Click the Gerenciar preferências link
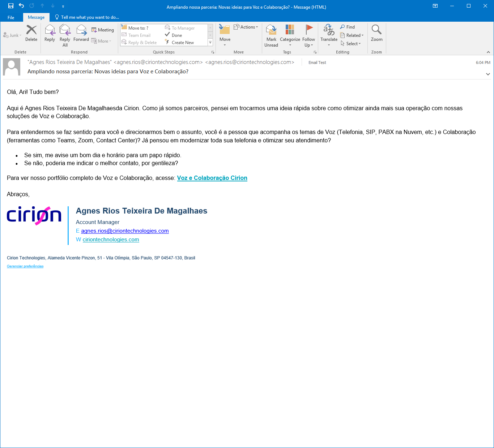 pos(25,266)
